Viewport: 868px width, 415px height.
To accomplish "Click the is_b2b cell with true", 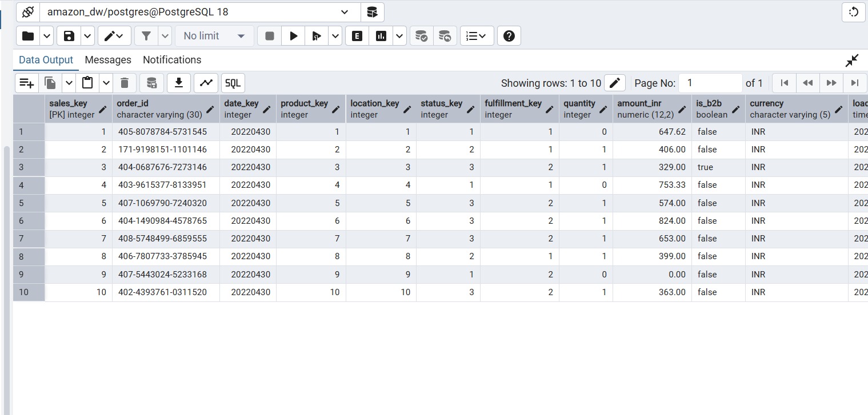I will click(718, 167).
